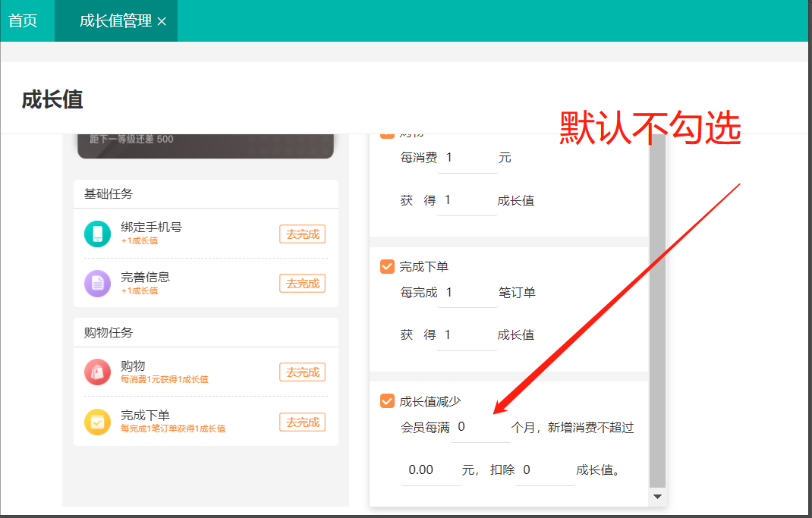Click the red shopping bag 购物 icon

pos(97,372)
